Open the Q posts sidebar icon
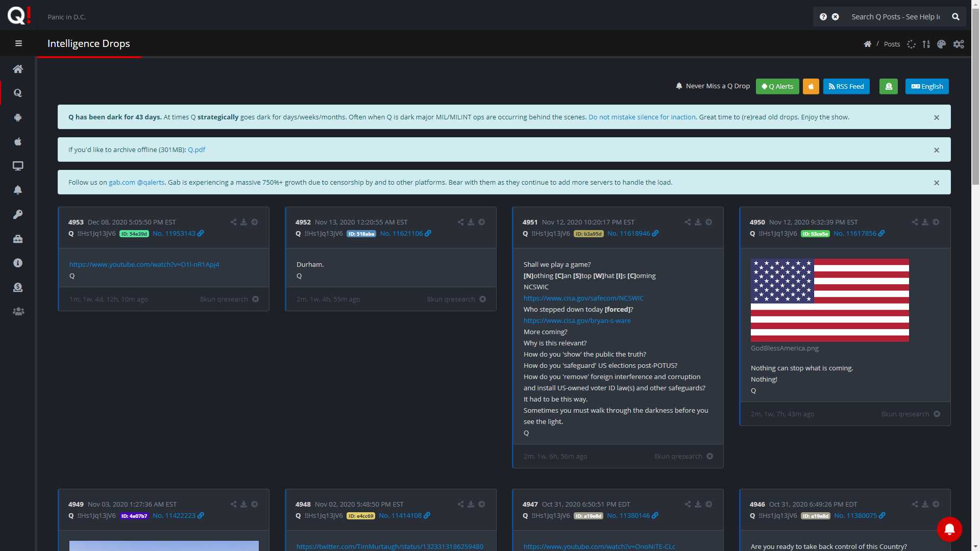The width and height of the screenshot is (980, 551). click(18, 93)
